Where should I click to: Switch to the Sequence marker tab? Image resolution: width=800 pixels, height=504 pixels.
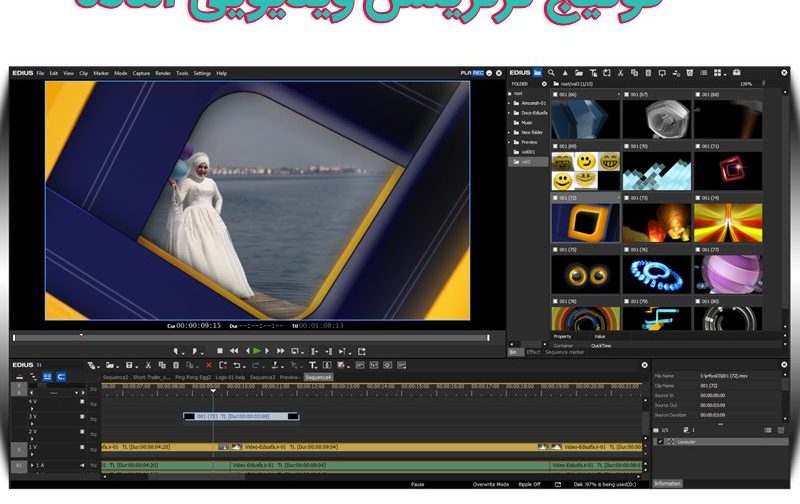[564, 352]
